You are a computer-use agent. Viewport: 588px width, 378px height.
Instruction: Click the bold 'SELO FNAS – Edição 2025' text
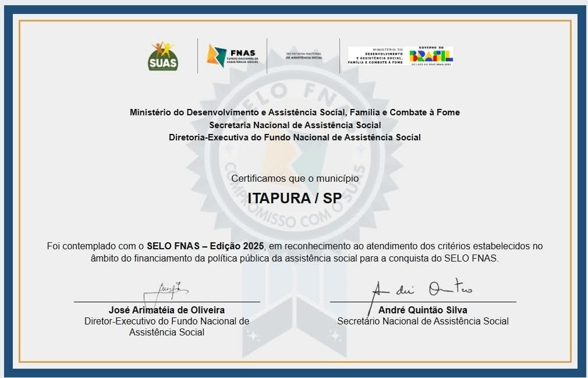coord(205,246)
